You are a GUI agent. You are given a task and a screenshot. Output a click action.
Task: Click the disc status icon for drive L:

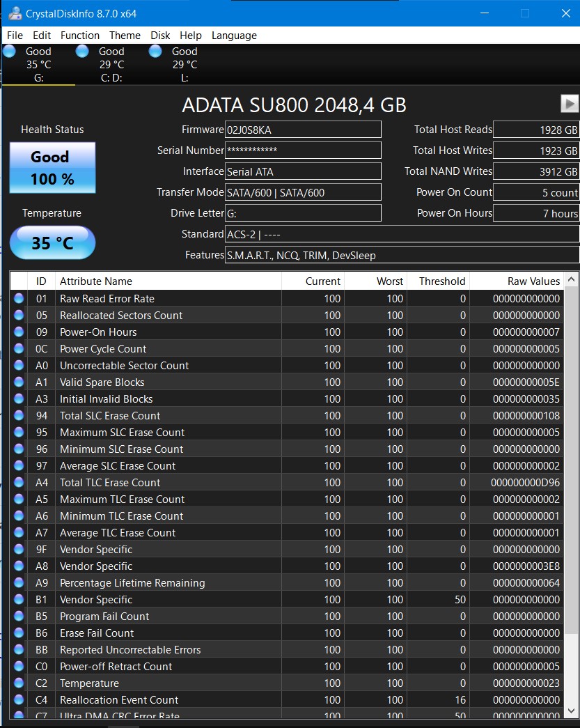pos(155,50)
